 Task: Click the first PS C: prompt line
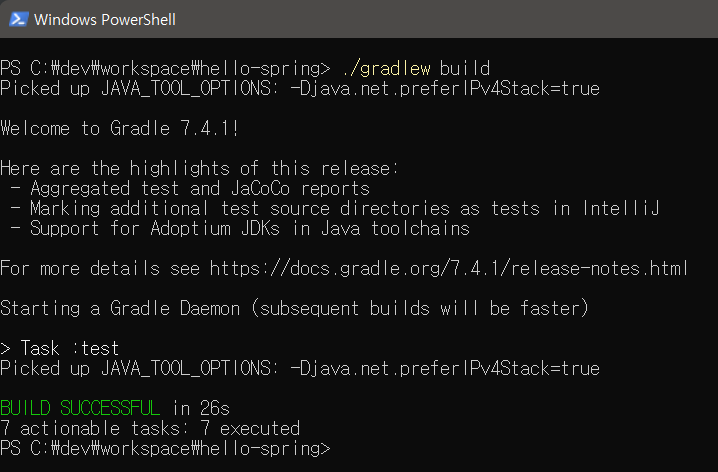pos(245,69)
